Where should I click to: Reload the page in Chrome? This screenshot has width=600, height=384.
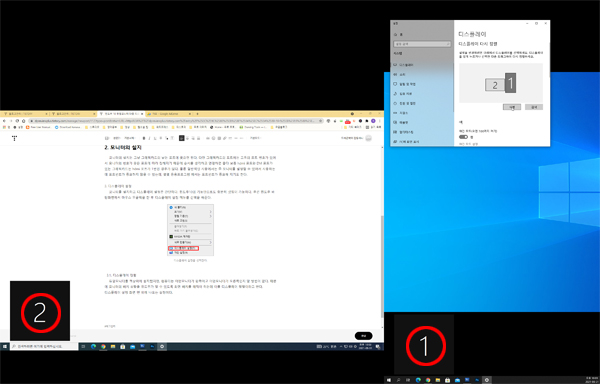point(17,121)
